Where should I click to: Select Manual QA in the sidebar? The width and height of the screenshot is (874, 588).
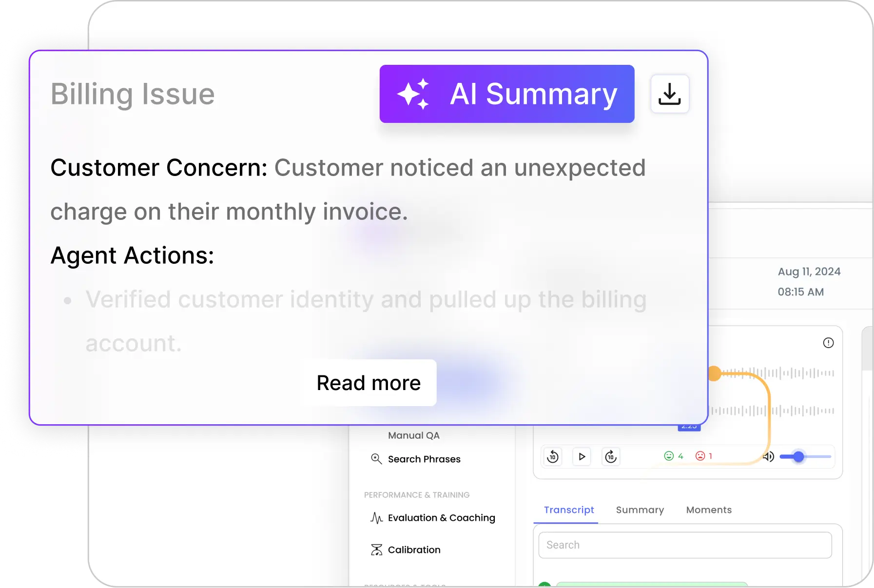pyautogui.click(x=413, y=435)
